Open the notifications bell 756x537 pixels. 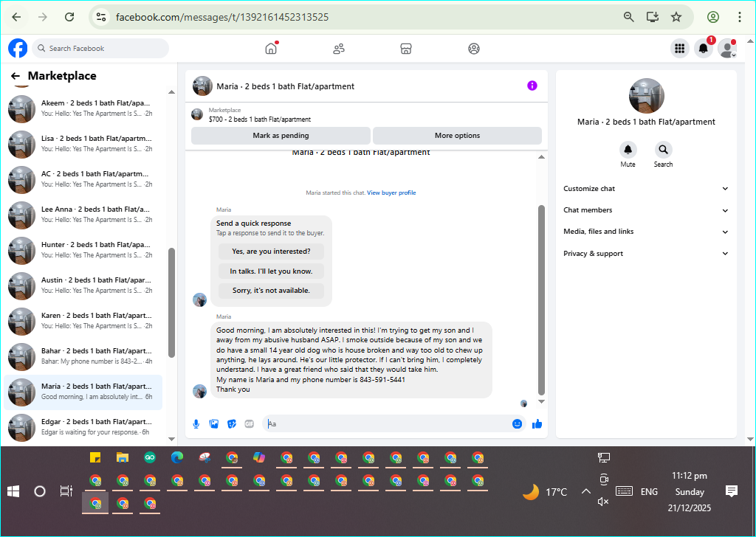coord(704,49)
